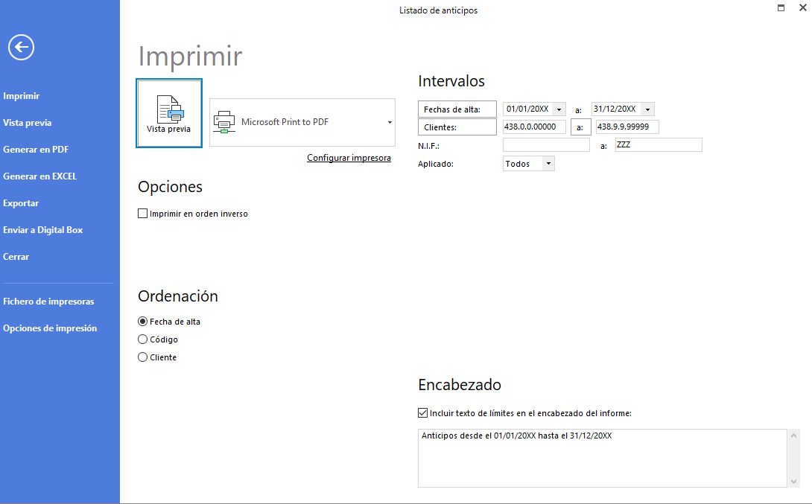This screenshot has width=812, height=504.
Task: Click the a: button between client codes
Action: pos(580,127)
